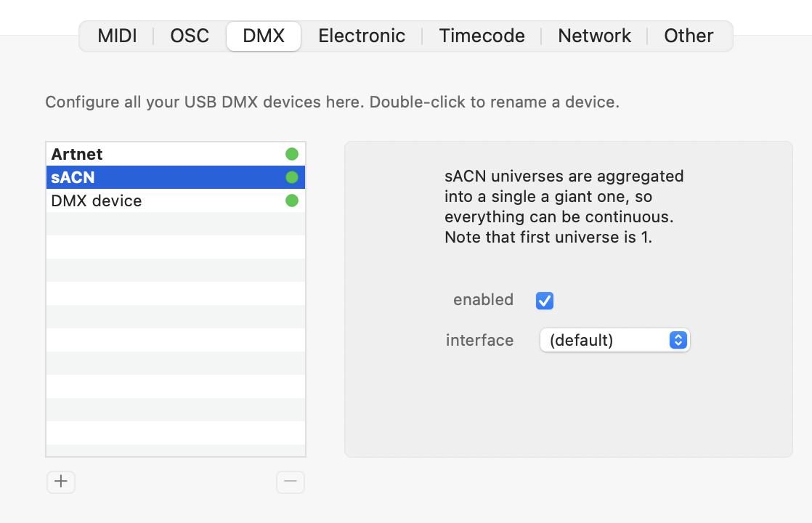Open the interface dropdown menu

614,340
